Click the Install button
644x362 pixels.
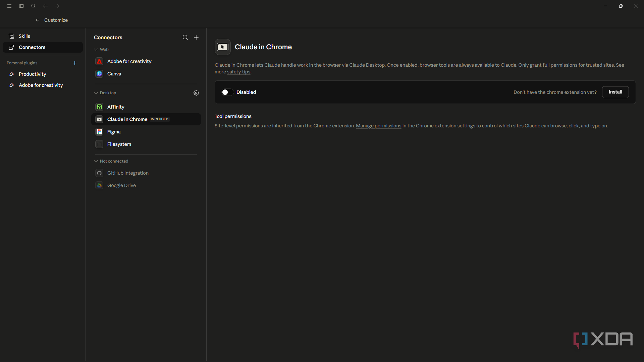tap(615, 92)
